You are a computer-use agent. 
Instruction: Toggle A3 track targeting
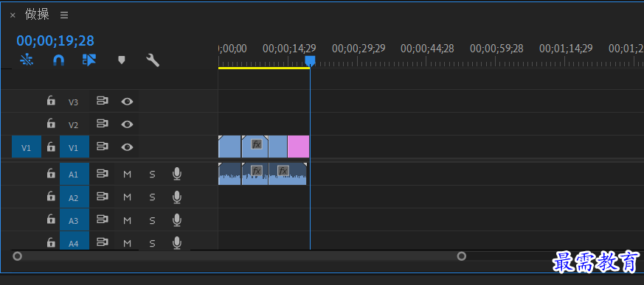click(x=75, y=220)
